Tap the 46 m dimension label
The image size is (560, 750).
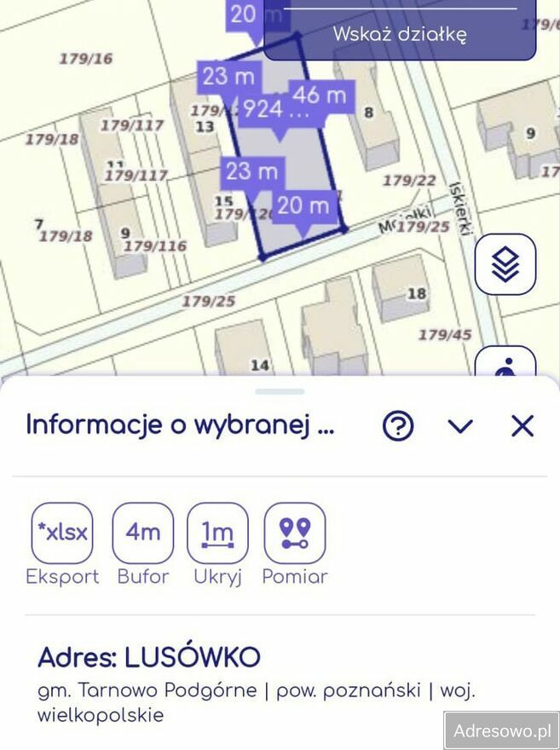coord(321,95)
